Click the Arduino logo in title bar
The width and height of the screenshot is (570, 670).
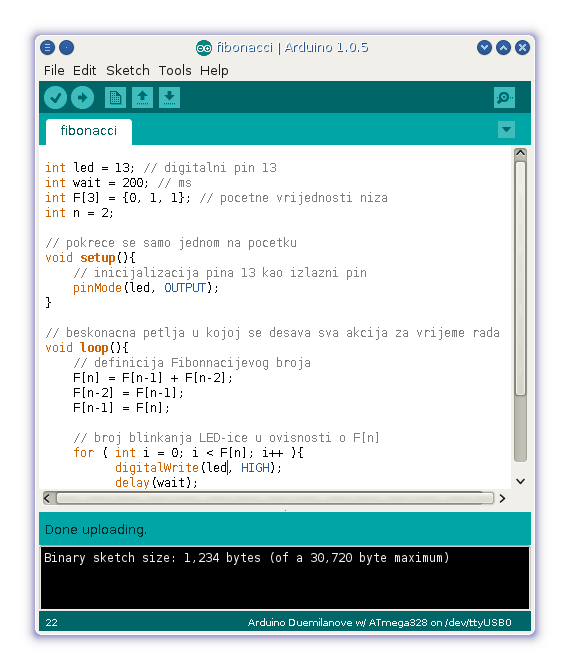click(x=204, y=48)
